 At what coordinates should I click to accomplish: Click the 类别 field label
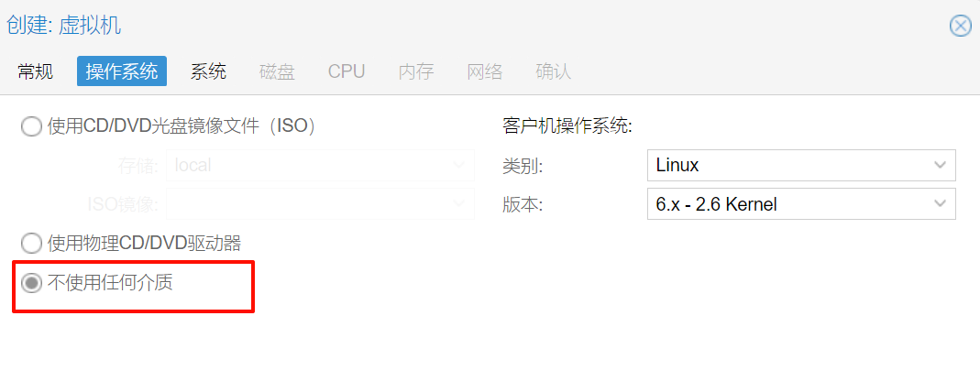pyautogui.click(x=523, y=166)
